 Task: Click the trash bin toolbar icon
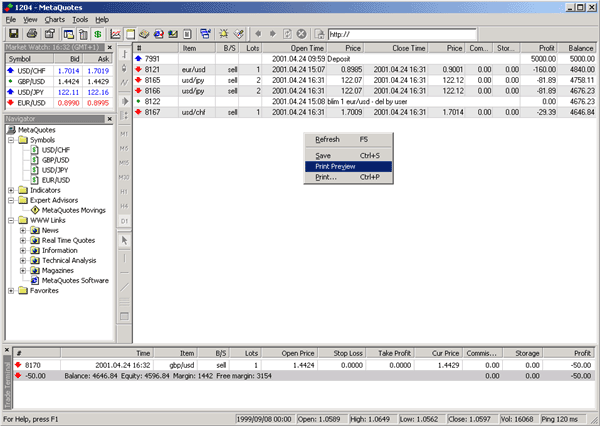point(83,34)
